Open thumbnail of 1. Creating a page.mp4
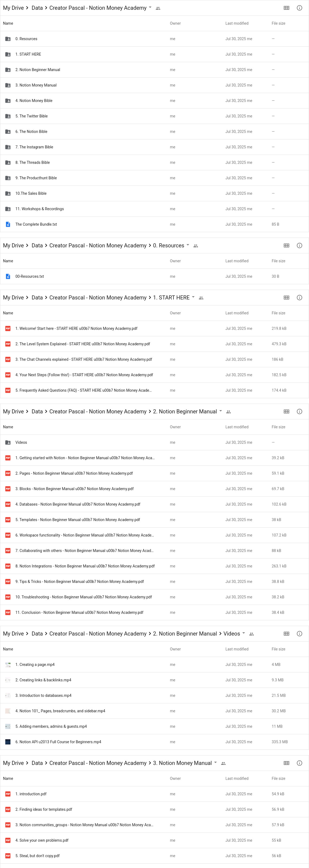309x868 pixels. click(x=8, y=665)
